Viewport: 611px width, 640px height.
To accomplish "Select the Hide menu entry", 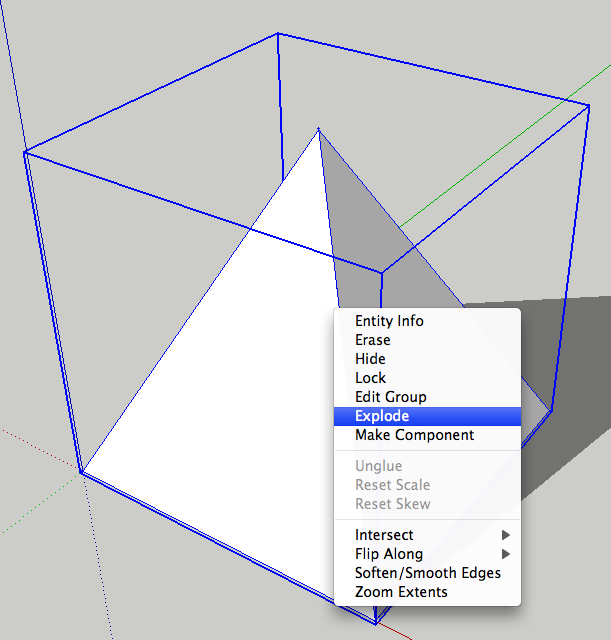I will [x=370, y=359].
